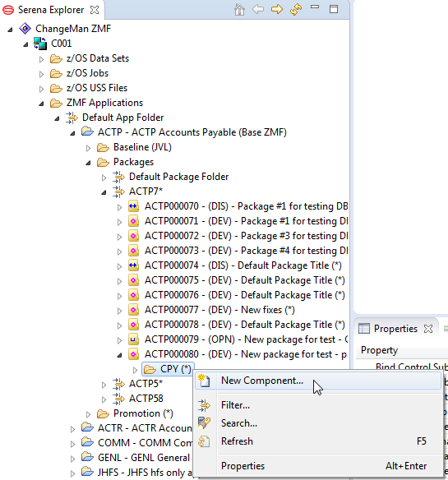This screenshot has height=480, width=448.
Task: Expand the Baseline (JVL) node
Action: tap(89, 148)
